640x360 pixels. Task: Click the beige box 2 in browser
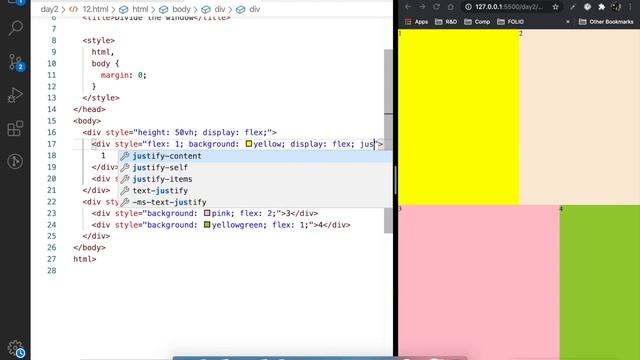(579, 117)
